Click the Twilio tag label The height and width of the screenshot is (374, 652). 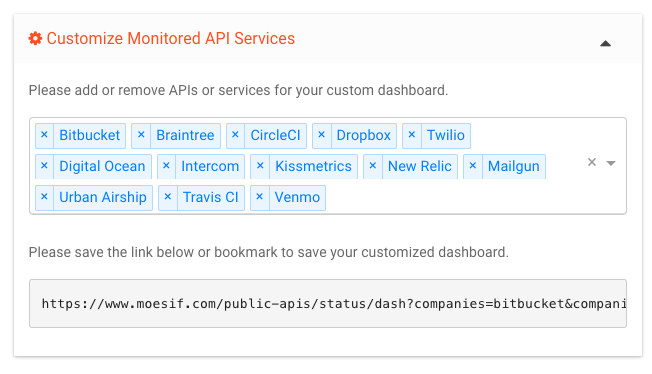pos(446,135)
